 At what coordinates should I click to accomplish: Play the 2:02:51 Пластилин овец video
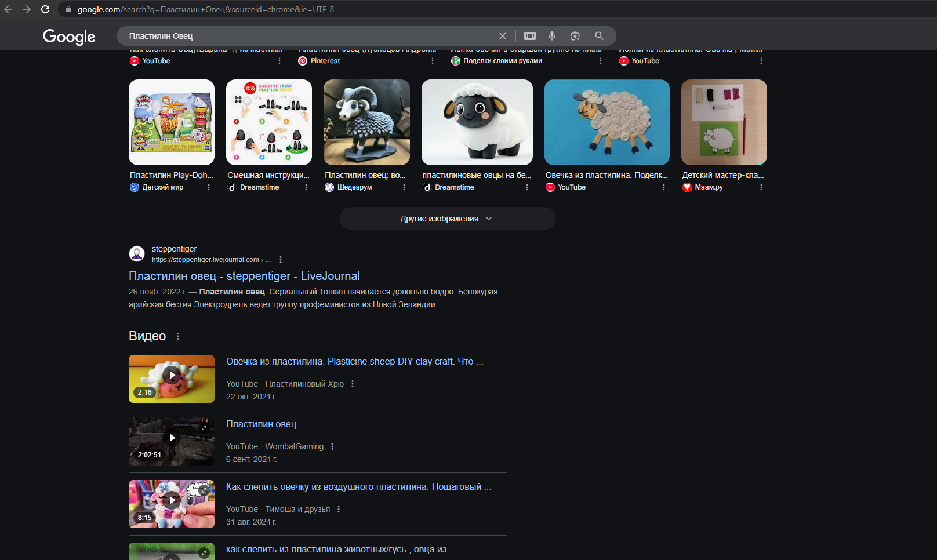(x=172, y=441)
